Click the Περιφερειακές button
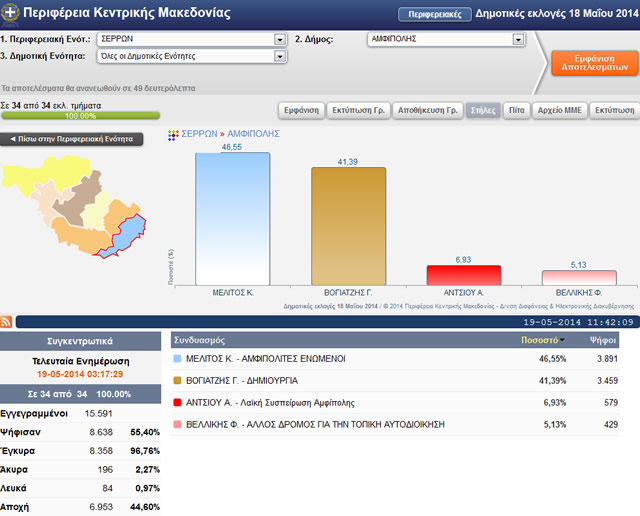The width and height of the screenshot is (640, 516). point(434,14)
